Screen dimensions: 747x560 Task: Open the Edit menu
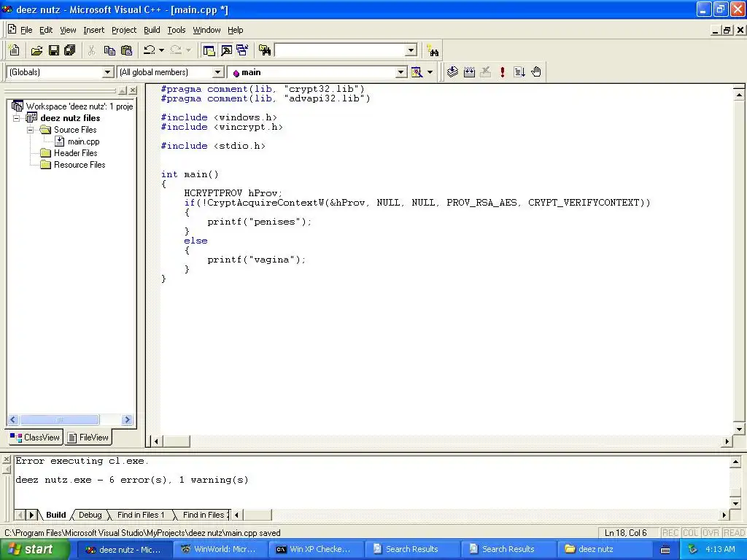(x=46, y=29)
